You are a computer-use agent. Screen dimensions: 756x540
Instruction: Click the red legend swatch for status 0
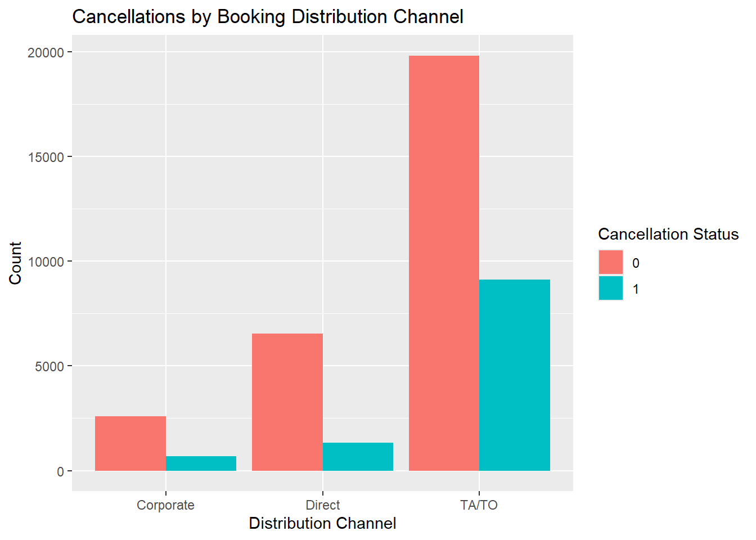coord(611,262)
